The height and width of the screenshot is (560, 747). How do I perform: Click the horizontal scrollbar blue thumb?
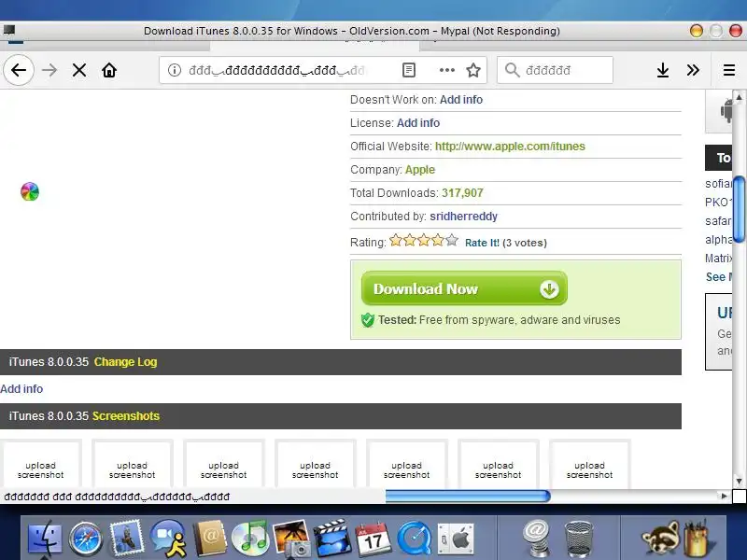(468, 497)
